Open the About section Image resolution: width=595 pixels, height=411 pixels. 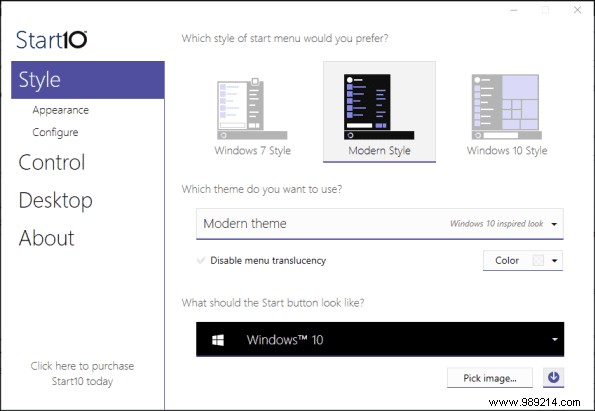coord(46,238)
